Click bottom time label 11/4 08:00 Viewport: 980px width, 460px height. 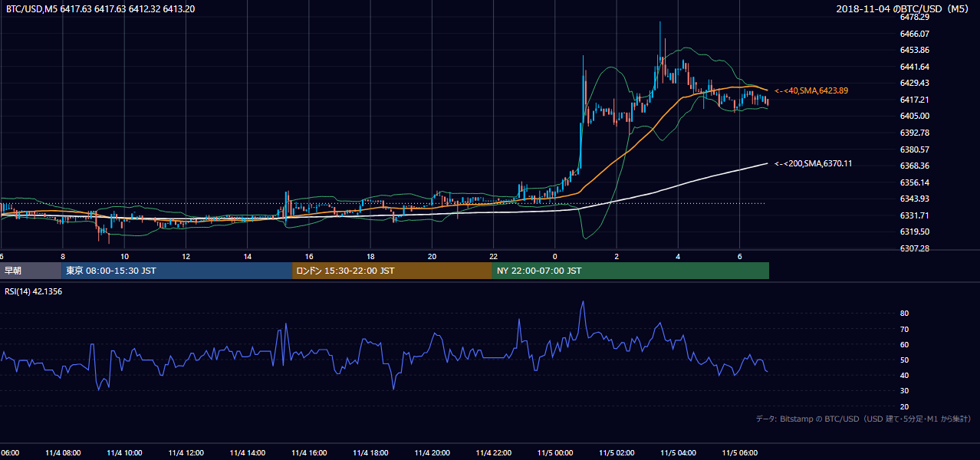point(62,452)
